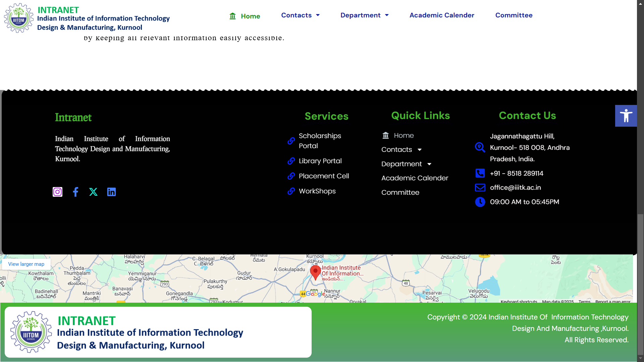
Task: Open the Library Portal link
Action: pos(320,161)
